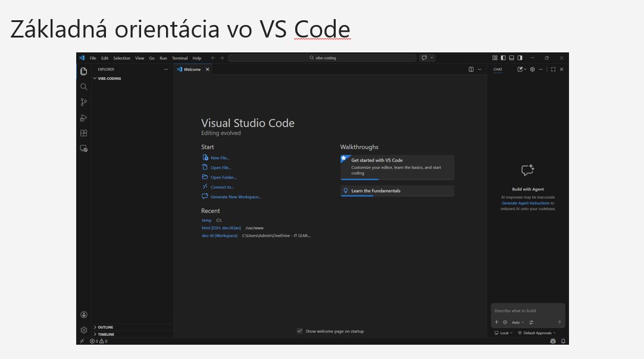Open the Terminal menu
Screen dimensions: 644x359
point(180,58)
